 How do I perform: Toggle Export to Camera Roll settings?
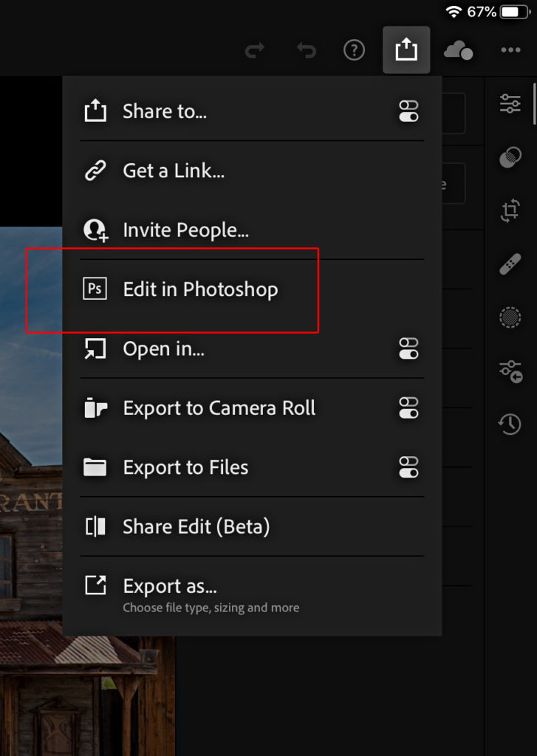tap(408, 408)
